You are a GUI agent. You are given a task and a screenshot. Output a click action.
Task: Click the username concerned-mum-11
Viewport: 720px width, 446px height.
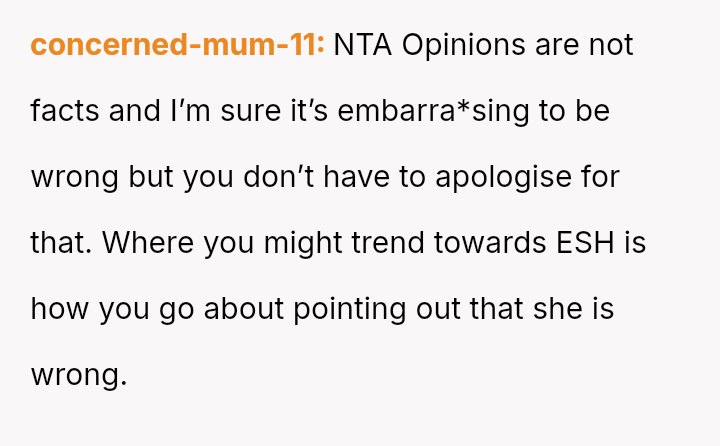pyautogui.click(x=177, y=45)
